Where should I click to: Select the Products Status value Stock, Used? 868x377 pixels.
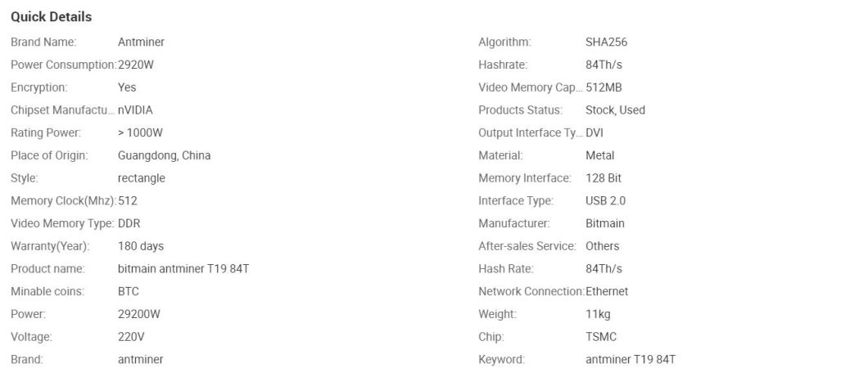click(x=615, y=110)
